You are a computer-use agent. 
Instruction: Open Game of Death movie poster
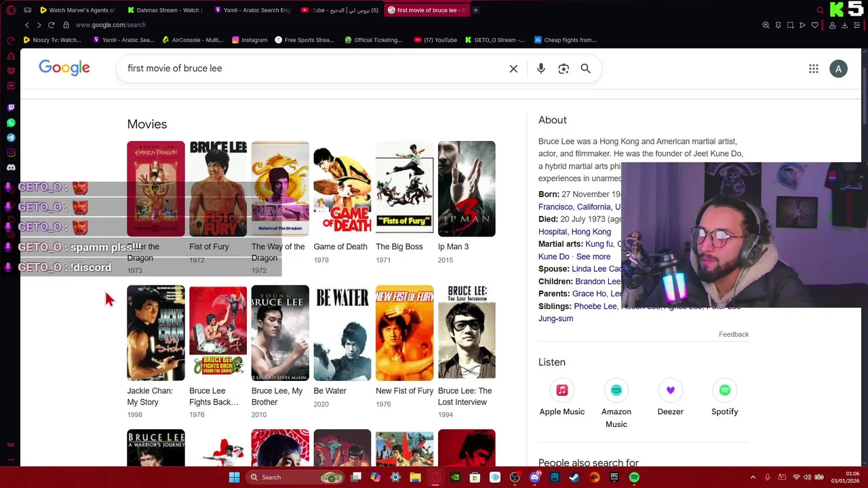342,189
